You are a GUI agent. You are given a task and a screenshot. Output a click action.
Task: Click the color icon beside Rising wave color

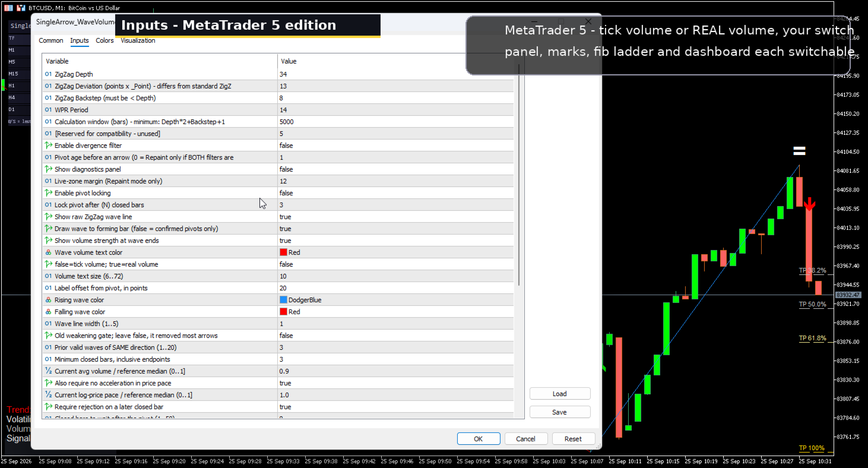tap(48, 300)
